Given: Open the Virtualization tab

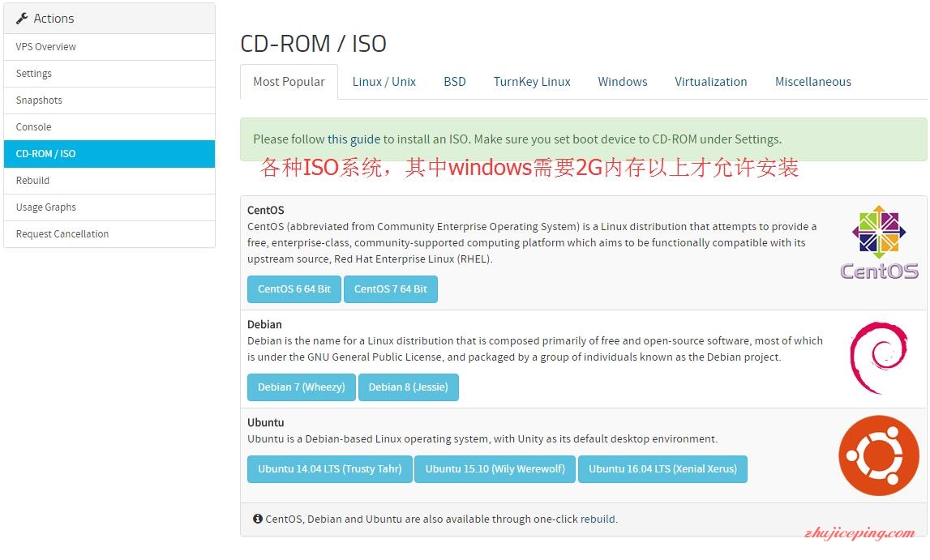Looking at the screenshot, I should pos(710,82).
